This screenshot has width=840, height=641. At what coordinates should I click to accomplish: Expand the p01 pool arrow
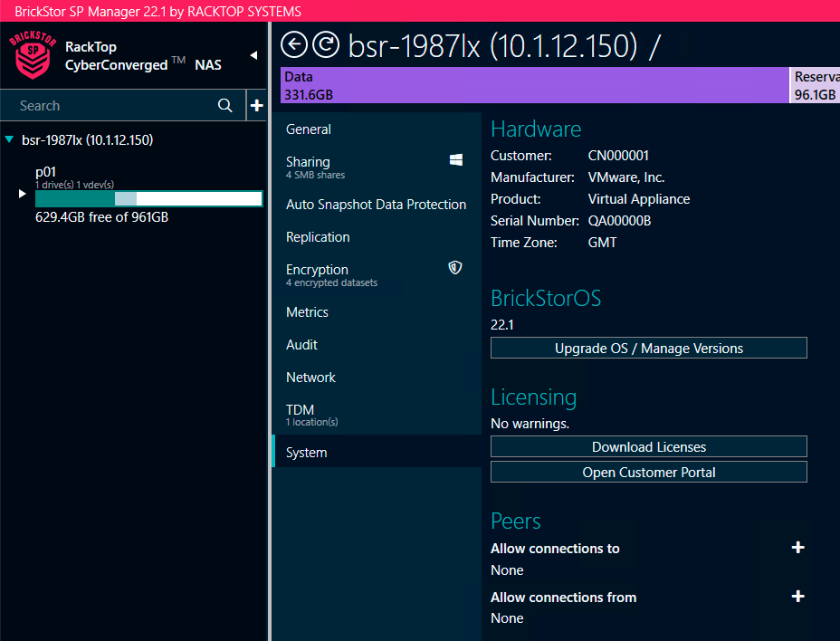pos(22,194)
